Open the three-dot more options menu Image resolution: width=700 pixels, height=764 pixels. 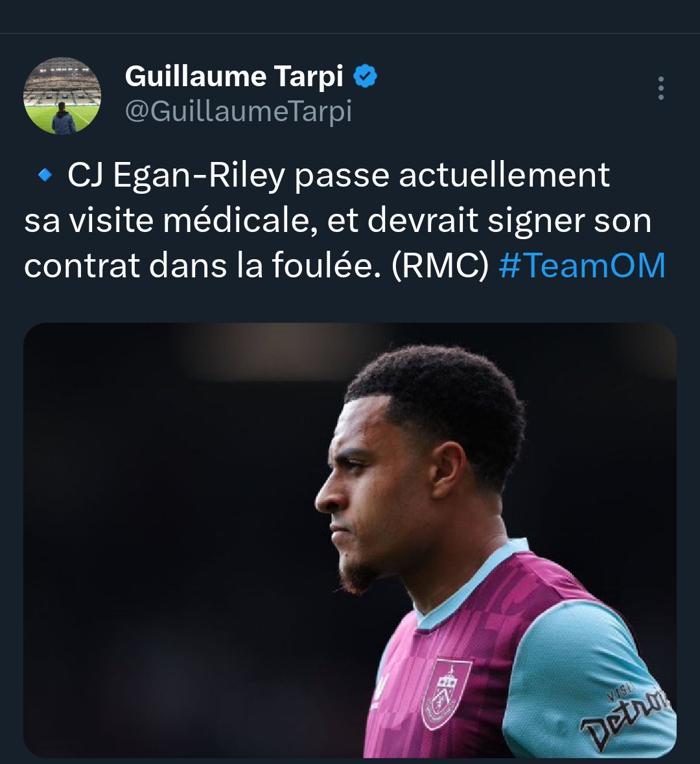tap(661, 88)
